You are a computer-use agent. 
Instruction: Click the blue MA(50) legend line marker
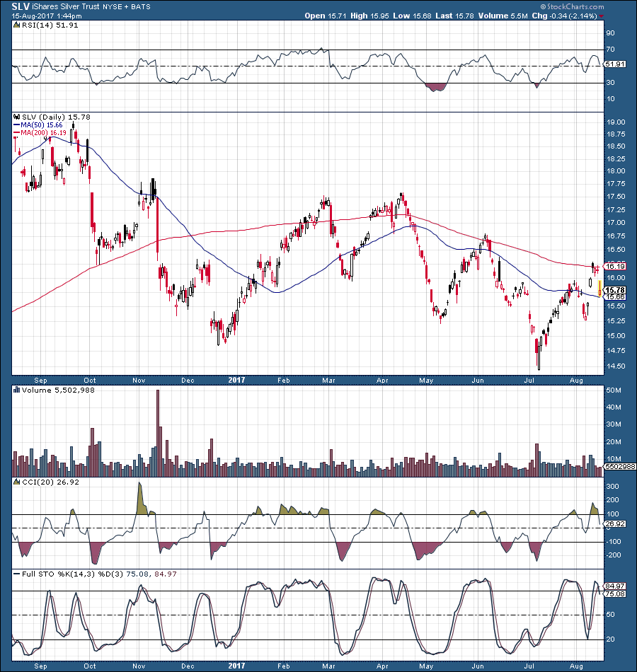tap(17, 125)
